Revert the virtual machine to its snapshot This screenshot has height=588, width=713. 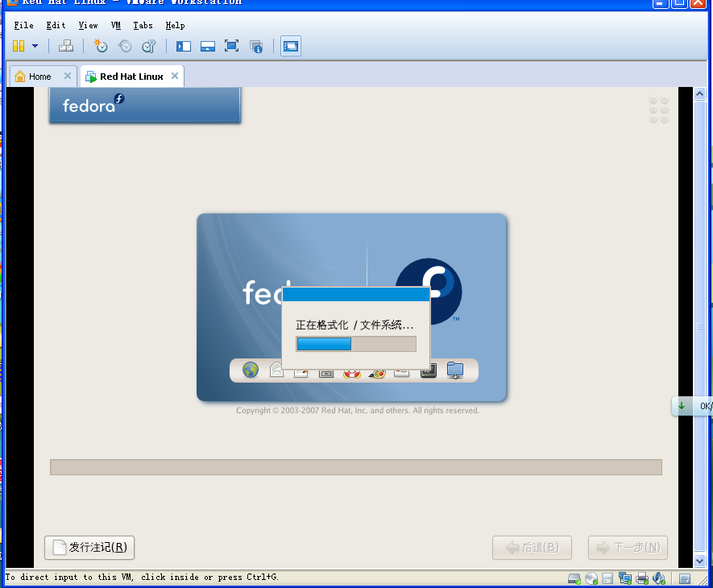point(124,46)
